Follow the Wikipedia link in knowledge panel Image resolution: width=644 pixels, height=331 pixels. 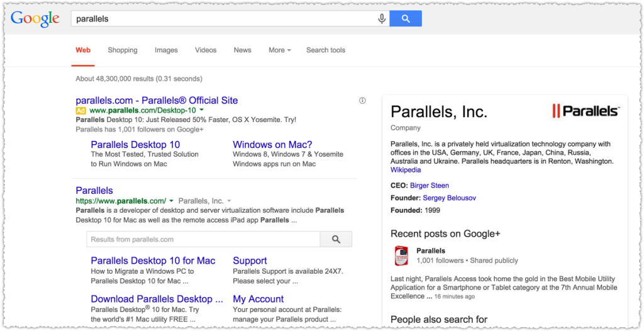click(x=406, y=170)
